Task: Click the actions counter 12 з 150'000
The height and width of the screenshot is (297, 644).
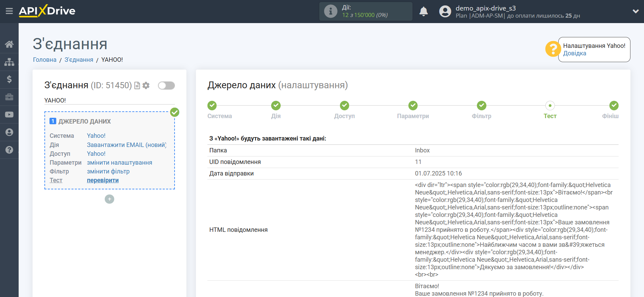Action: (365, 15)
